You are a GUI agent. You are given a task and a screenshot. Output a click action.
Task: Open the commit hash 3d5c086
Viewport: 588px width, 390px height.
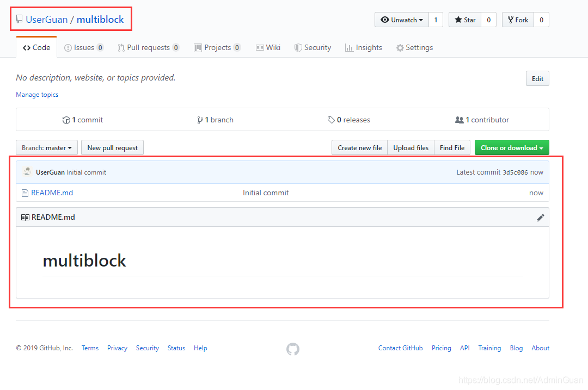pyautogui.click(x=515, y=172)
